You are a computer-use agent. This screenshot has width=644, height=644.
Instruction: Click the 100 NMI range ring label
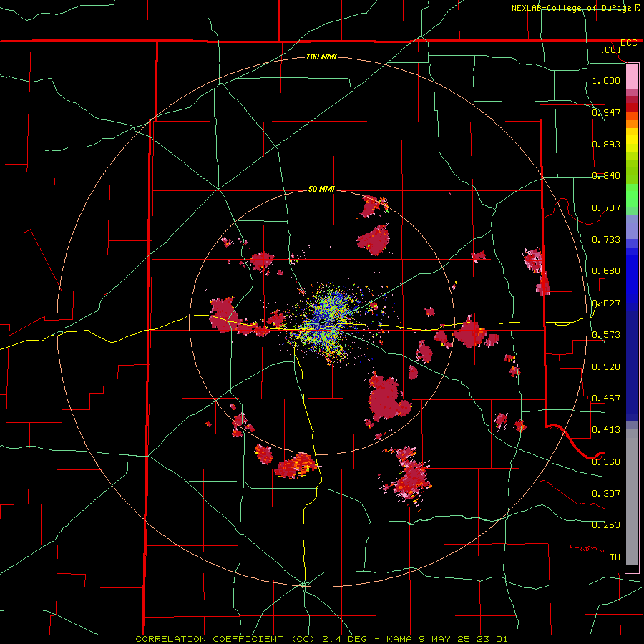coord(321,57)
